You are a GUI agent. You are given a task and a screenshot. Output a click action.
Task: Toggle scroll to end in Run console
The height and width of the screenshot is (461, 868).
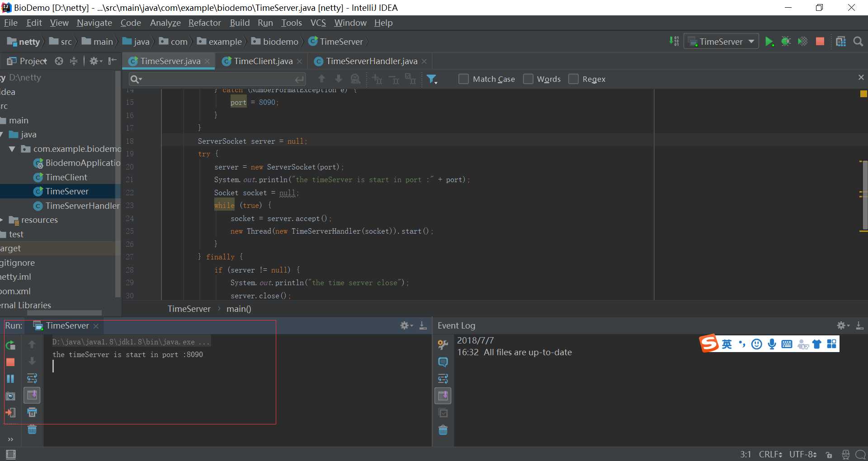32,395
